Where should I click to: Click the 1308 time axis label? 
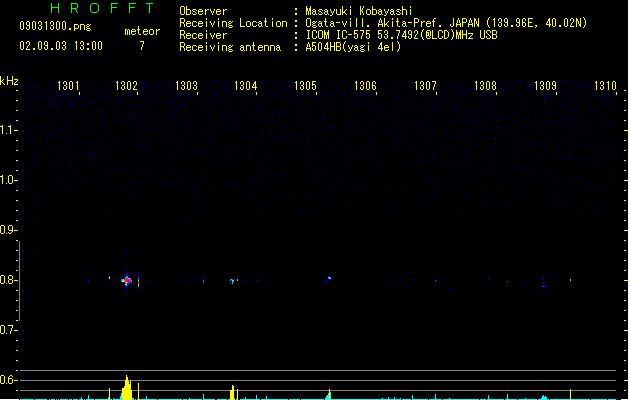tap(485, 85)
